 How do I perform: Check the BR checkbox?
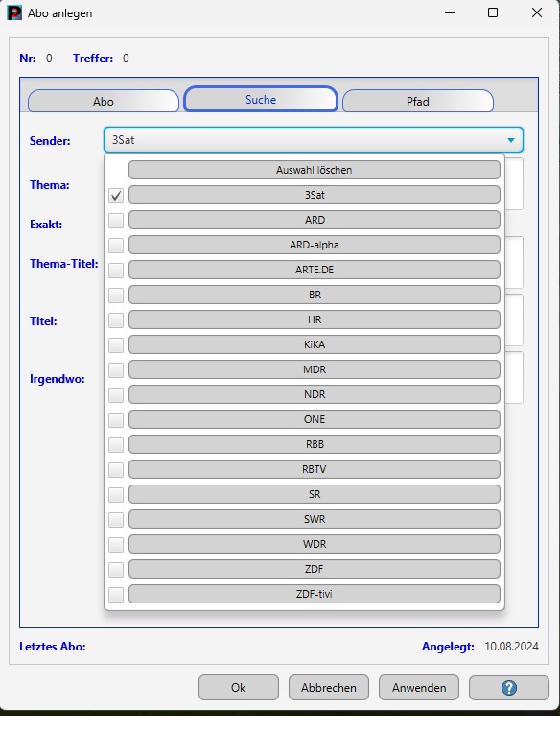pos(116,295)
